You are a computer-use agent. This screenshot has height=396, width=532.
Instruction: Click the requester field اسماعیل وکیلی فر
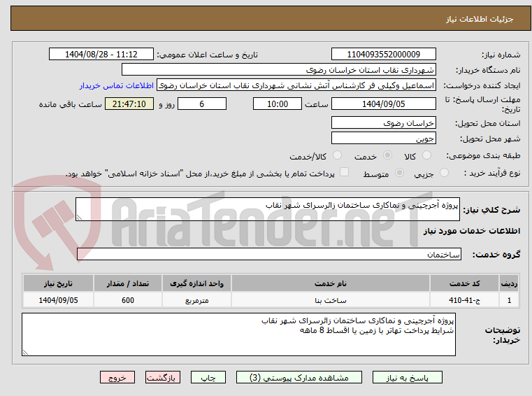click(296, 85)
